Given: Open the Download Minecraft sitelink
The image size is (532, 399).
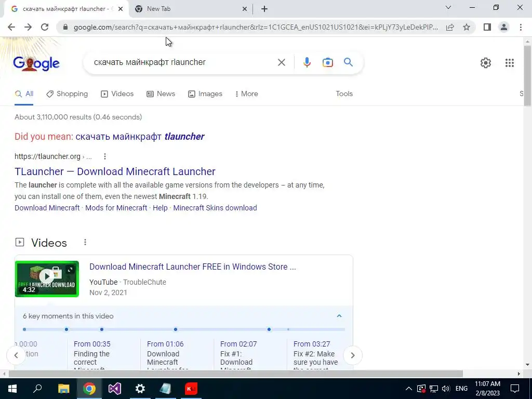Looking at the screenshot, I should 47,208.
